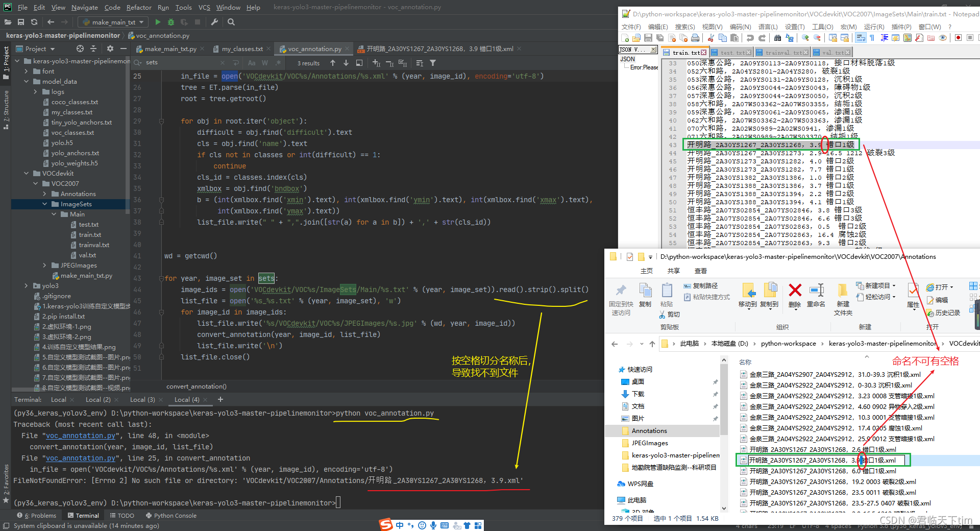The image size is (980, 531).
Task: Click Notepad++ Zoom In icon
Action: pos(805,38)
